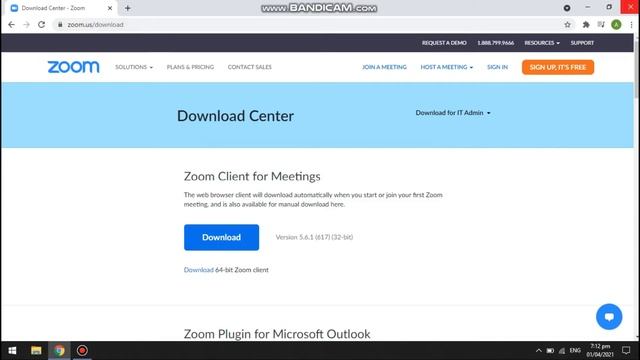Click the Zoom Client for Meetings heading
Screen dimensions: 640x360
pyautogui.click(x=252, y=176)
